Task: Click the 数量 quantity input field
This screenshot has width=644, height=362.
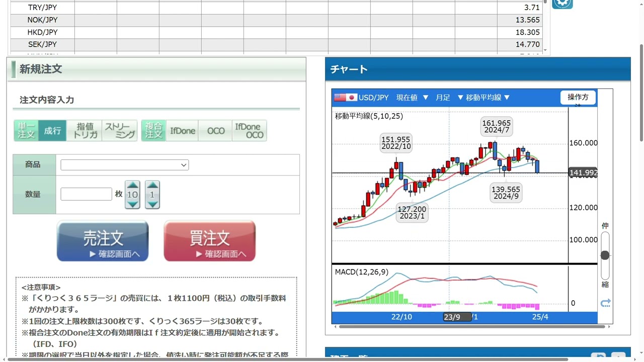Action: pos(86,194)
